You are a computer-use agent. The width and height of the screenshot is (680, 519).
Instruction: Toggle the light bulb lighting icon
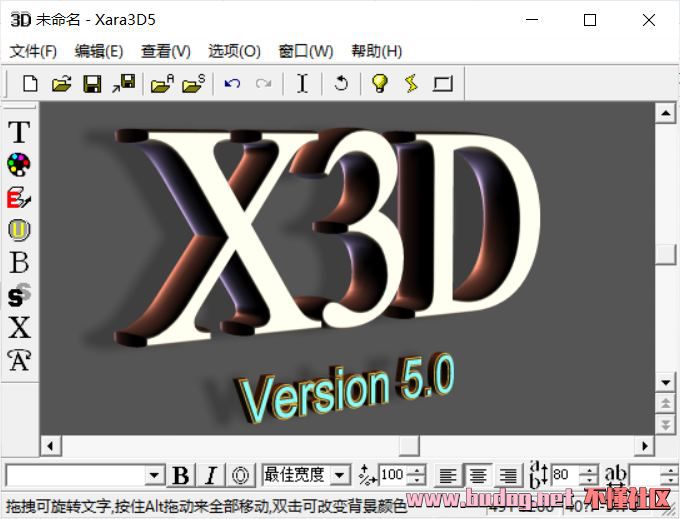coord(380,83)
